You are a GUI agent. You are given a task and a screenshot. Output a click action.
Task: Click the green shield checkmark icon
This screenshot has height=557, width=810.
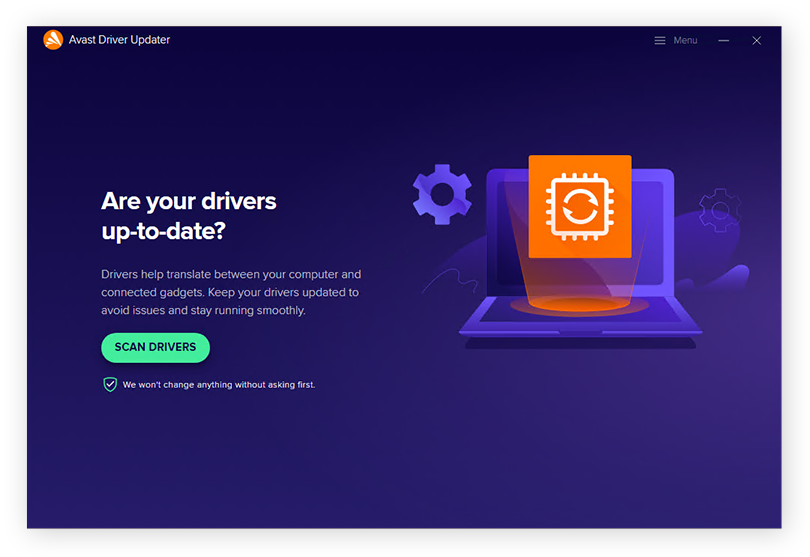[110, 384]
